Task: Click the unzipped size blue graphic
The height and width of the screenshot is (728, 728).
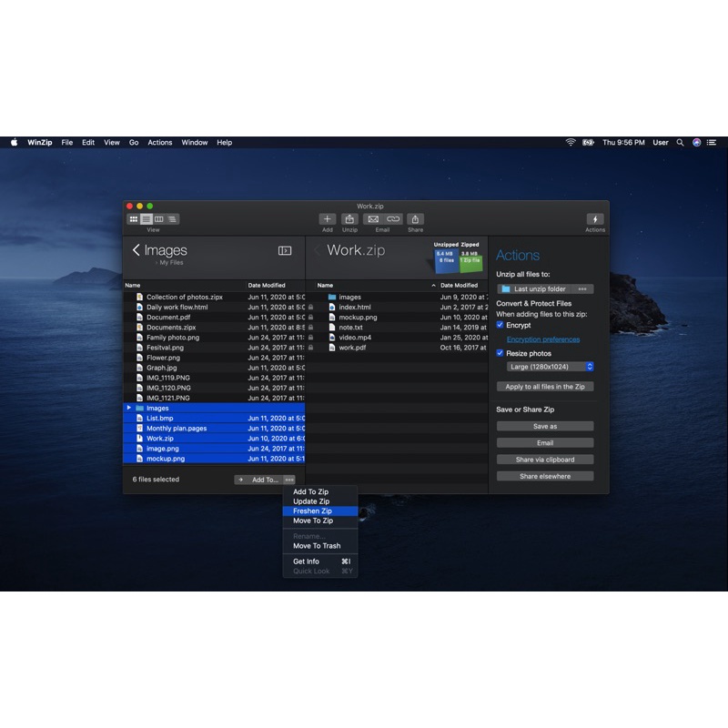Action: [x=446, y=260]
